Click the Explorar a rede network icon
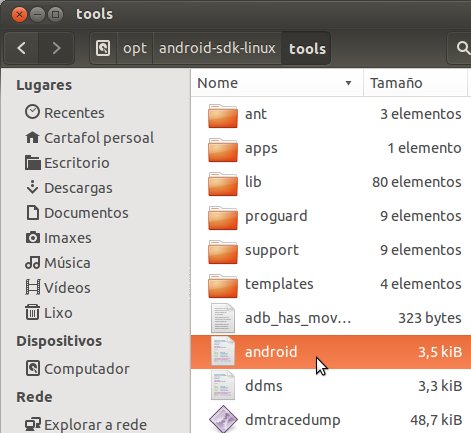The image size is (471, 433). [33, 424]
